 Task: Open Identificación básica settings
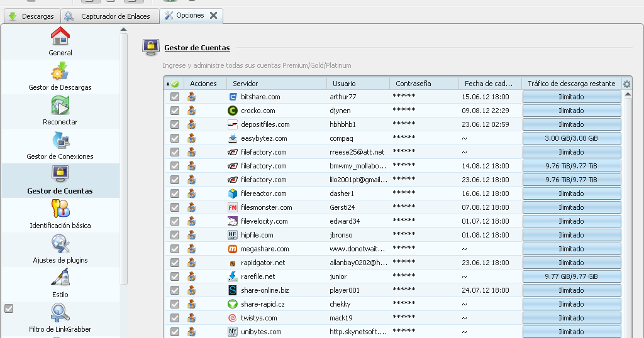[x=60, y=215]
